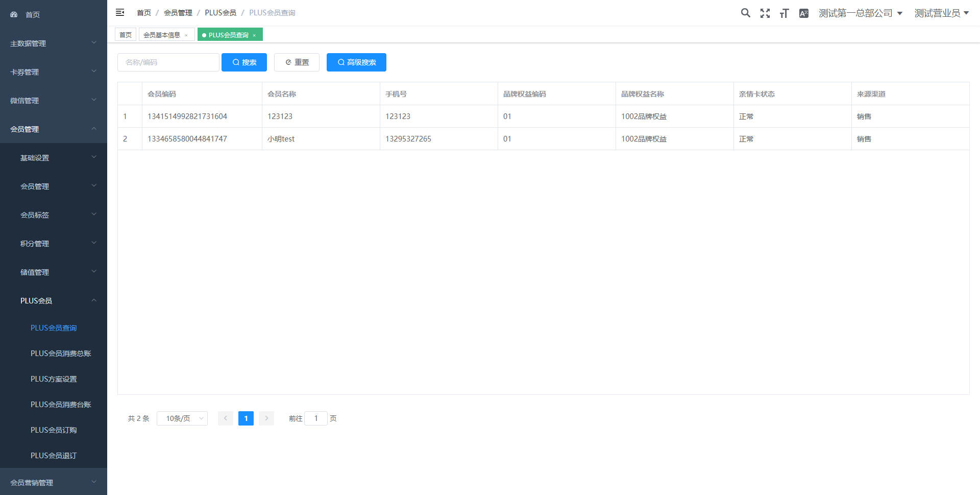980x495 pixels.
Task: Expand the 会员标签 submenu
Action: (54, 215)
